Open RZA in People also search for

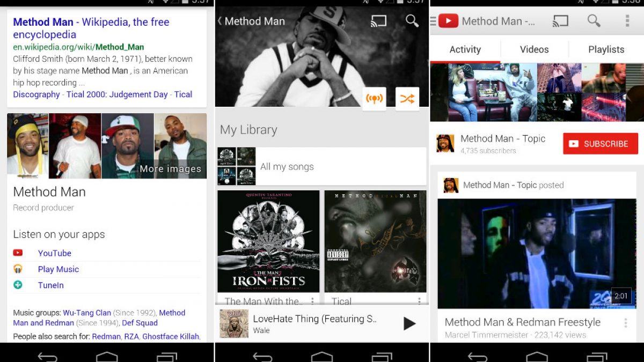tap(131, 337)
